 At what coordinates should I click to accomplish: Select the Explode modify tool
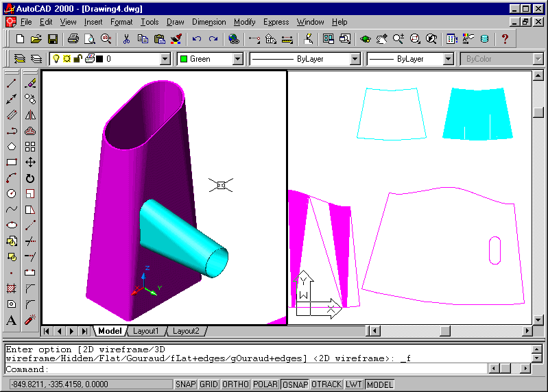coord(30,320)
